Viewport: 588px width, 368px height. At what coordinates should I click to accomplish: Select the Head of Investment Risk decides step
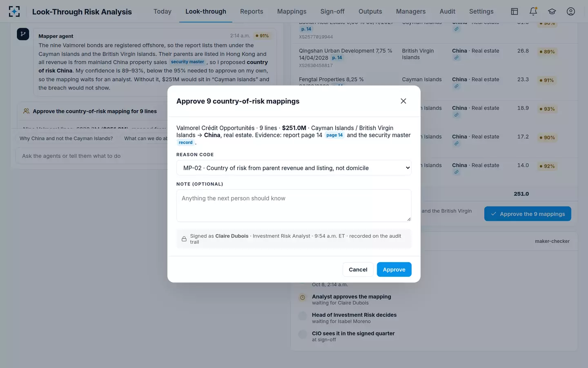tap(354, 318)
